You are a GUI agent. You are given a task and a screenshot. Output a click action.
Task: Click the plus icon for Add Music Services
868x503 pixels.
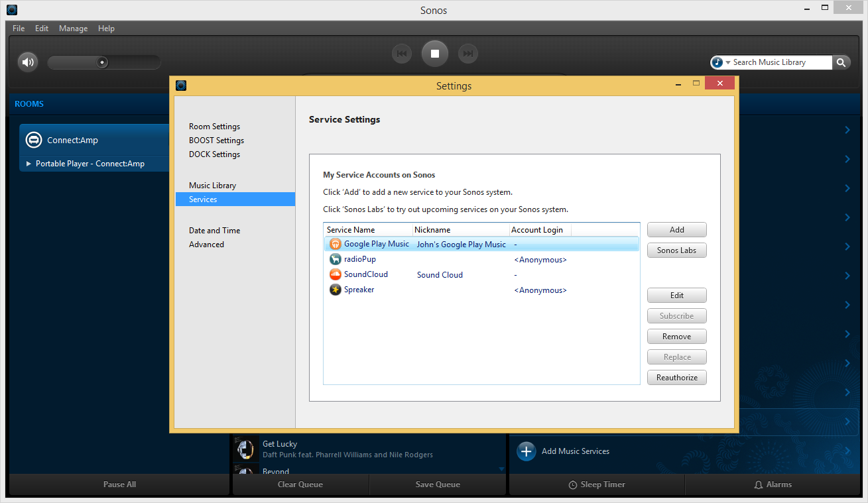tap(526, 451)
